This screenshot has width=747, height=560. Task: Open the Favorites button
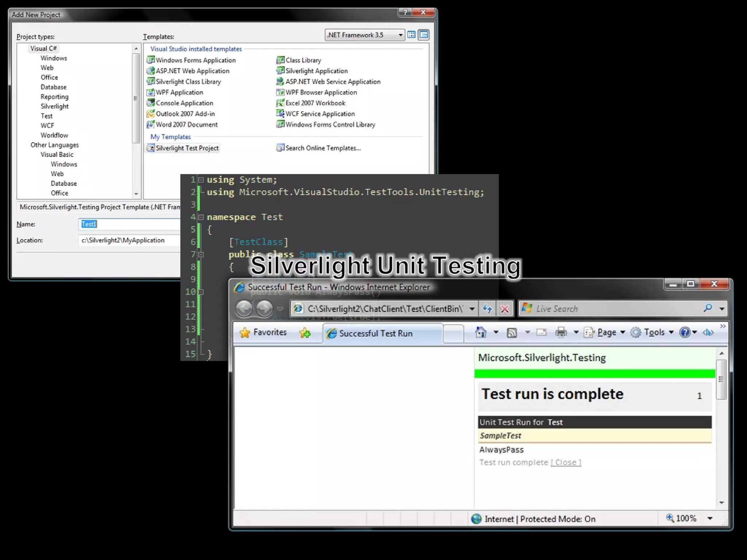263,332
